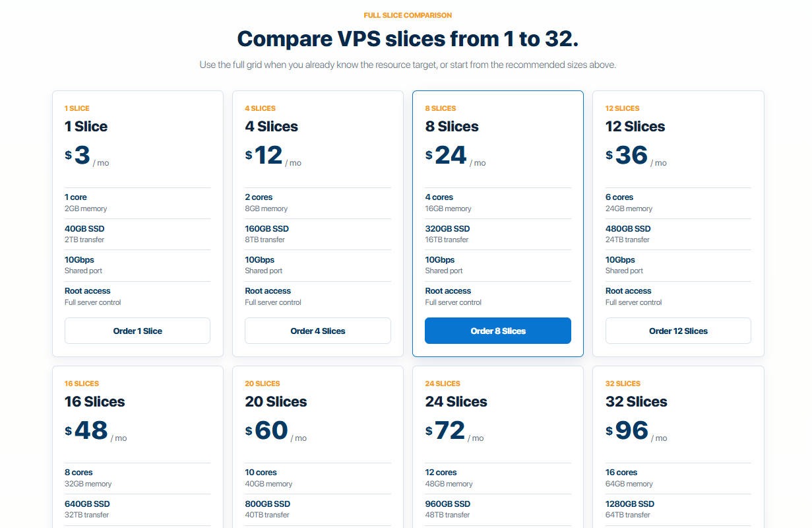Image resolution: width=812 pixels, height=528 pixels.
Task: Click the $60 monthly price
Action: 266,431
